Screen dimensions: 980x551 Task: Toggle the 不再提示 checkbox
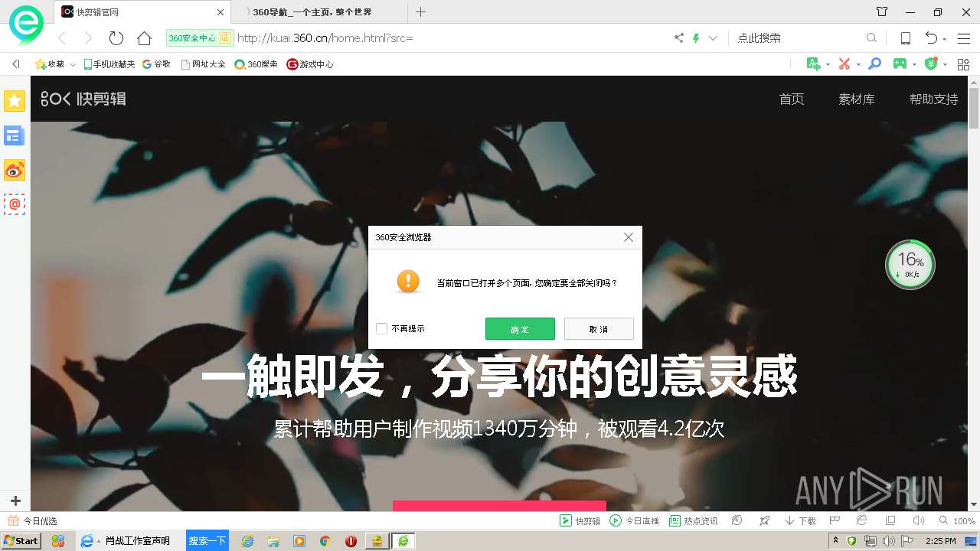pyautogui.click(x=381, y=328)
